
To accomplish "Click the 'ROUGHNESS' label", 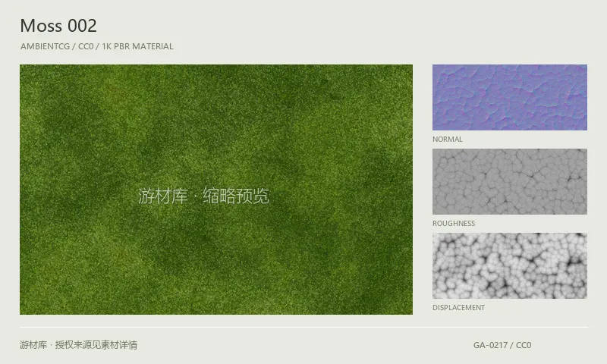I will 454,224.
